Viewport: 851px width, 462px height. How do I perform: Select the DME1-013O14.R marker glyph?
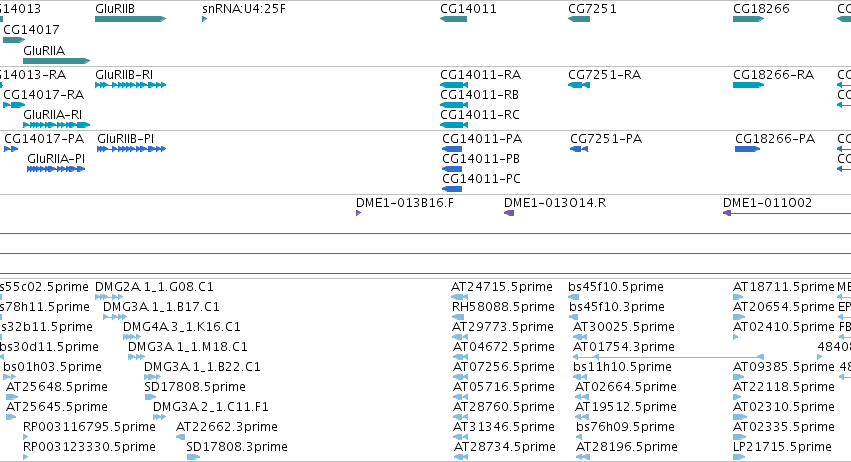pyautogui.click(x=509, y=213)
